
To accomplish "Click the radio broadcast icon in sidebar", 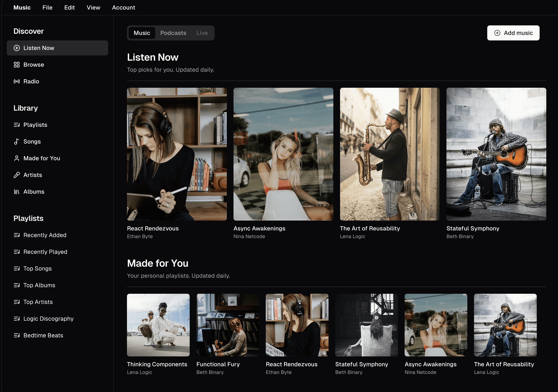I will tap(17, 82).
